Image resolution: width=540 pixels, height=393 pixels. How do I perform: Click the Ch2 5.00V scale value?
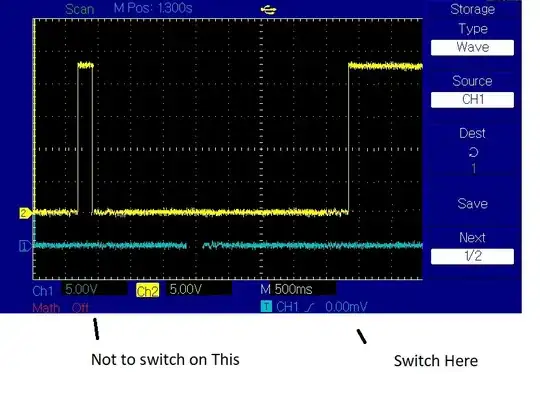point(186,289)
